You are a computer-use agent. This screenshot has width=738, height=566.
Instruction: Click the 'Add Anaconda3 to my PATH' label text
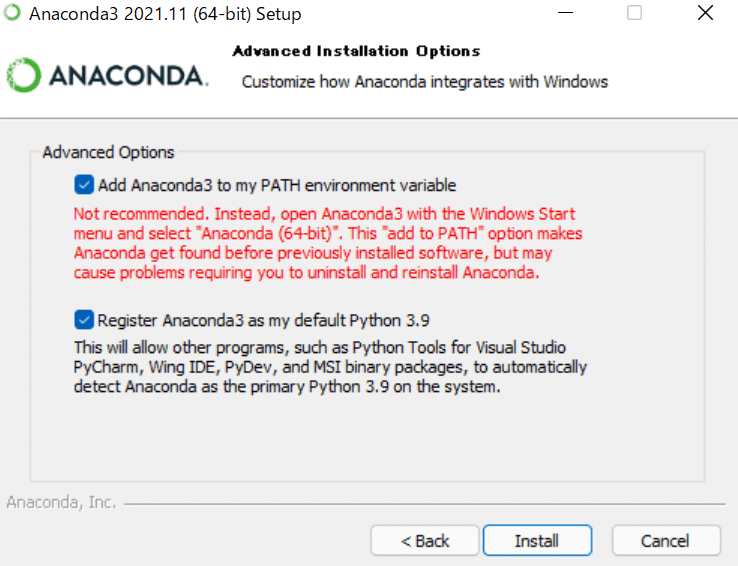point(277,185)
